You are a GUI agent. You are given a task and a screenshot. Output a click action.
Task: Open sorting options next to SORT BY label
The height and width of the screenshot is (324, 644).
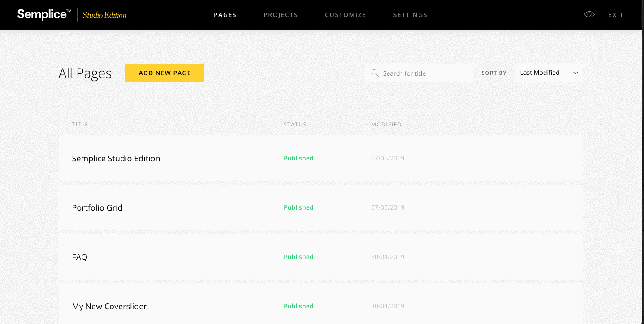click(x=548, y=73)
